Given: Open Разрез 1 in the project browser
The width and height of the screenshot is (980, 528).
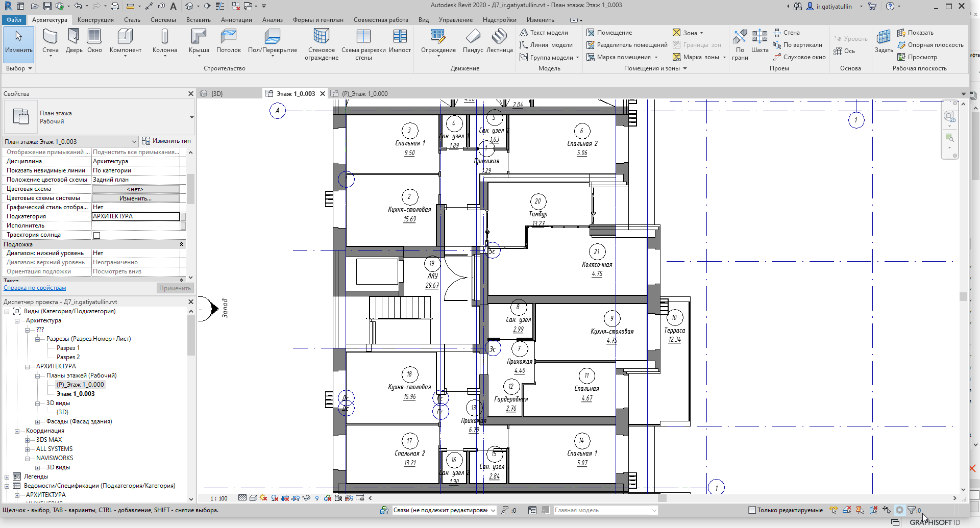Looking at the screenshot, I should tap(68, 348).
